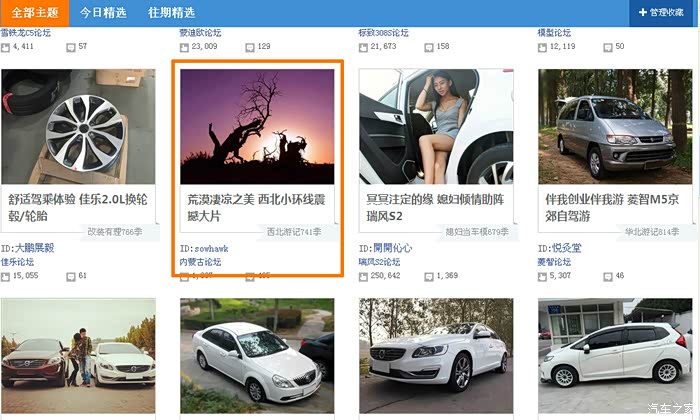Click the views icon beside 15,055
This screenshot has height=420, width=700.
click(5, 277)
